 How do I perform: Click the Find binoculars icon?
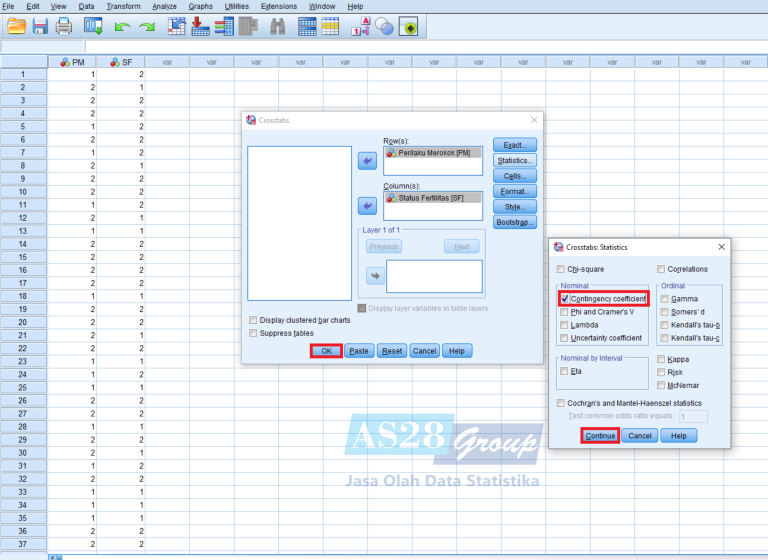tap(278, 28)
